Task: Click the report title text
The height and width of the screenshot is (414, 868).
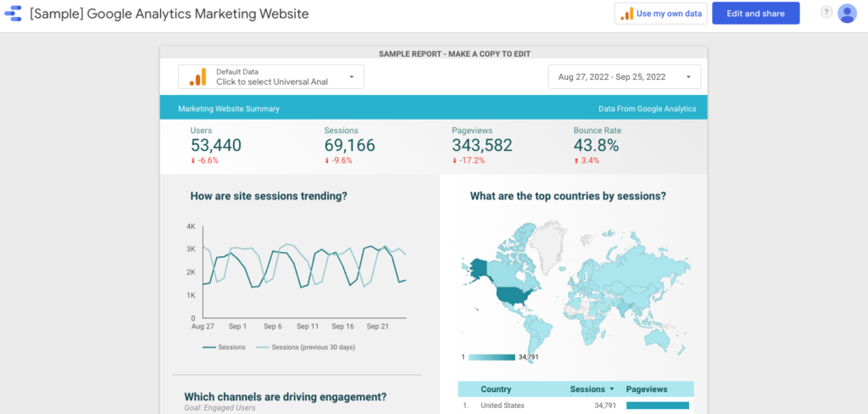Action: click(x=170, y=14)
